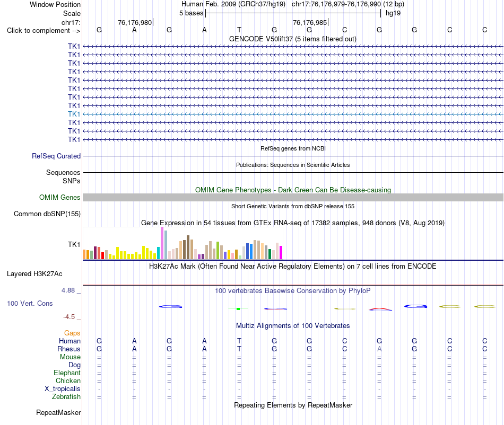Viewport: 504px width, 425px height.
Task: Click the OMIM Genes track label
Action: (60, 198)
